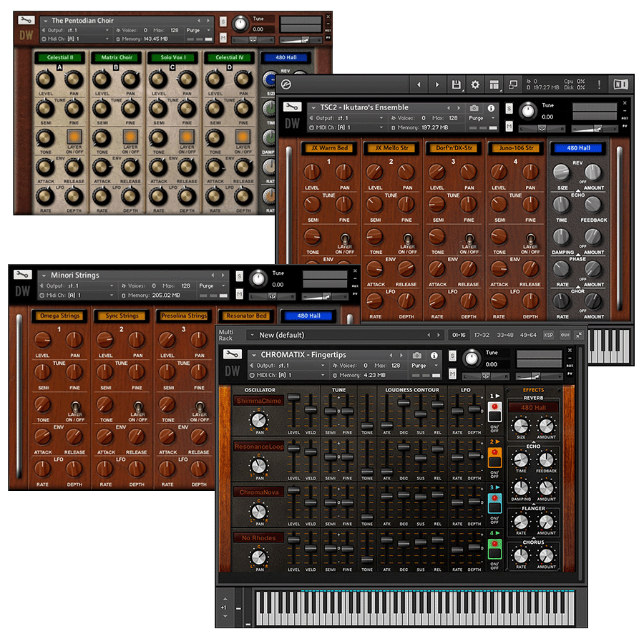644x644 pixels.
Task: Click No Rhodes oscillator name button
Action: 259,538
